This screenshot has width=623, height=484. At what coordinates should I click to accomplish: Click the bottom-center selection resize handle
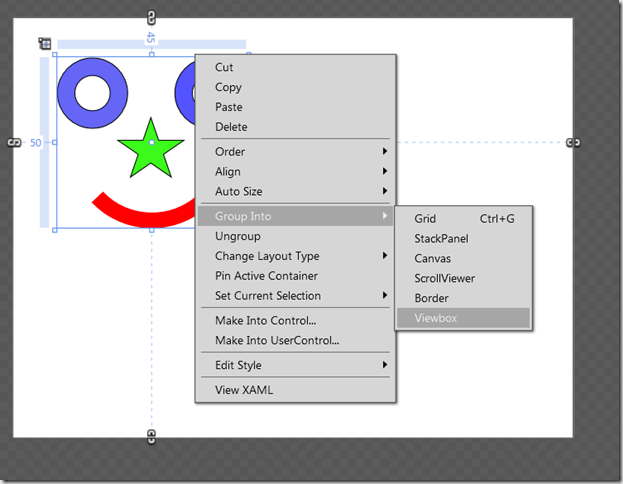[x=151, y=230]
